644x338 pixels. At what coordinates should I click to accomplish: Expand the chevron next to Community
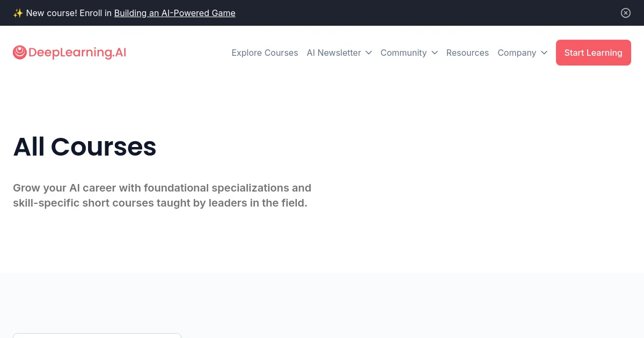click(435, 53)
